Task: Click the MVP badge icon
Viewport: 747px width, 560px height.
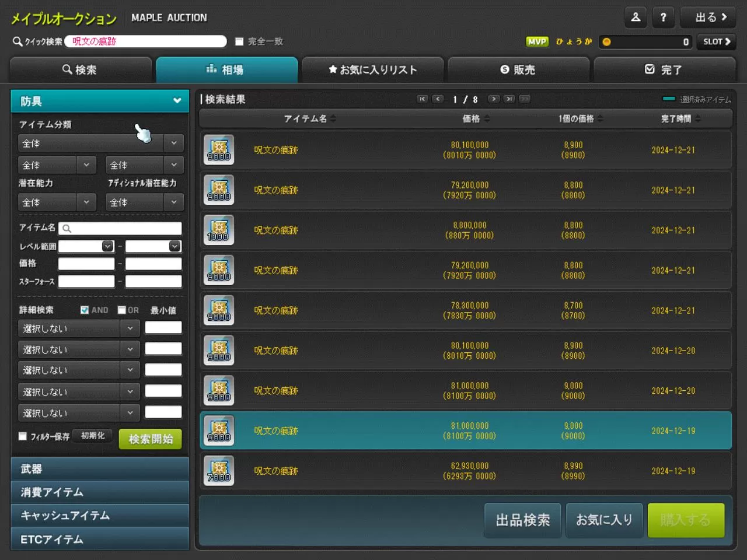Action: tap(537, 41)
